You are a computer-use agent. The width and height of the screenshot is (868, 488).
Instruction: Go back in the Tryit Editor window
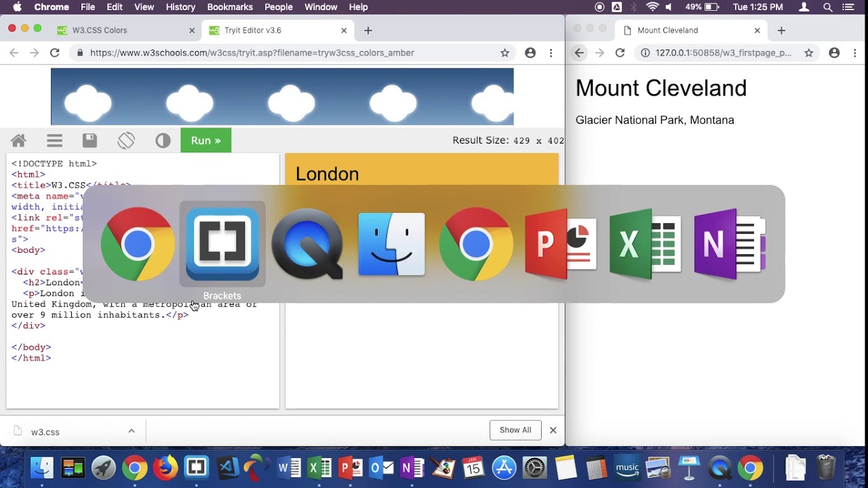tap(14, 53)
